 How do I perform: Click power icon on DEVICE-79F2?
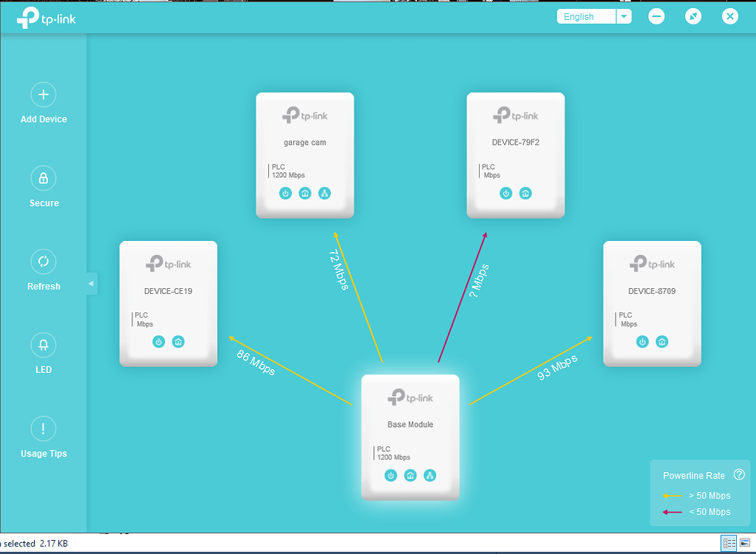[505, 194]
